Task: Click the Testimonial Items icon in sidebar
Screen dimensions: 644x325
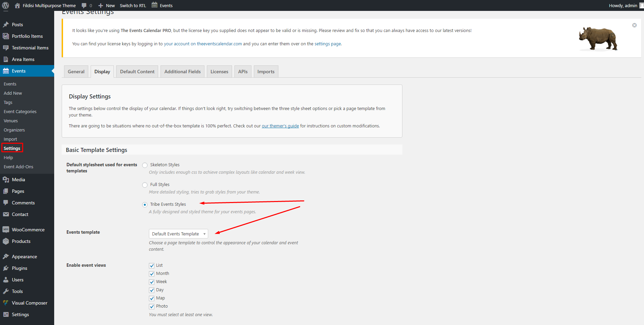Action: click(6, 48)
